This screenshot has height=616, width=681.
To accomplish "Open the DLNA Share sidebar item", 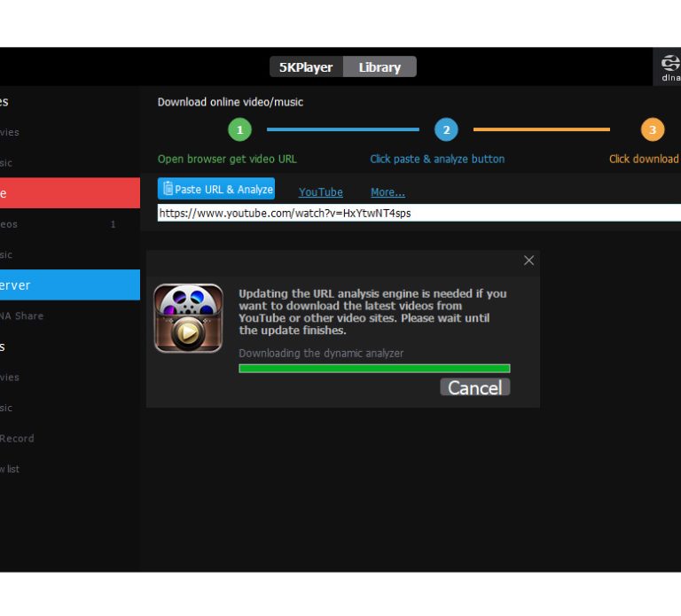I will click(22, 316).
